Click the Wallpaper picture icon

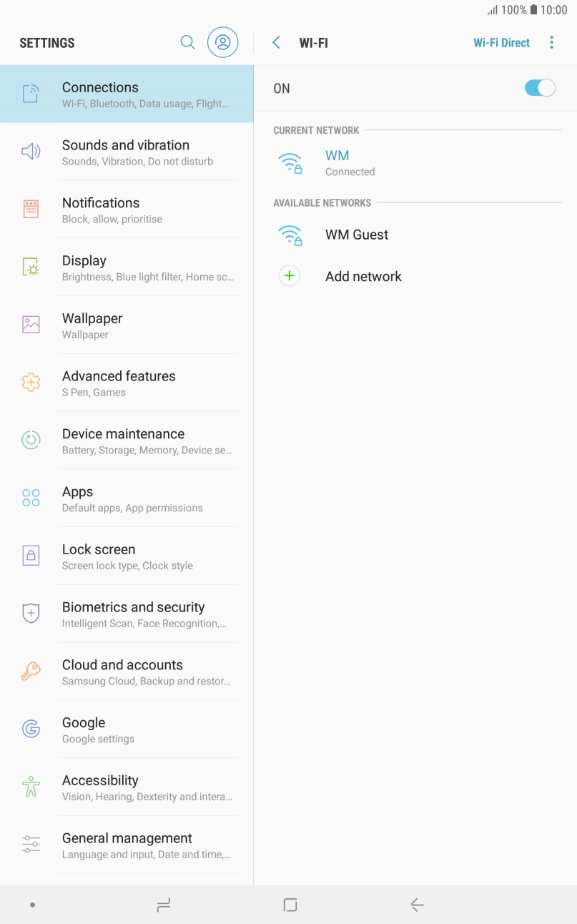(31, 324)
